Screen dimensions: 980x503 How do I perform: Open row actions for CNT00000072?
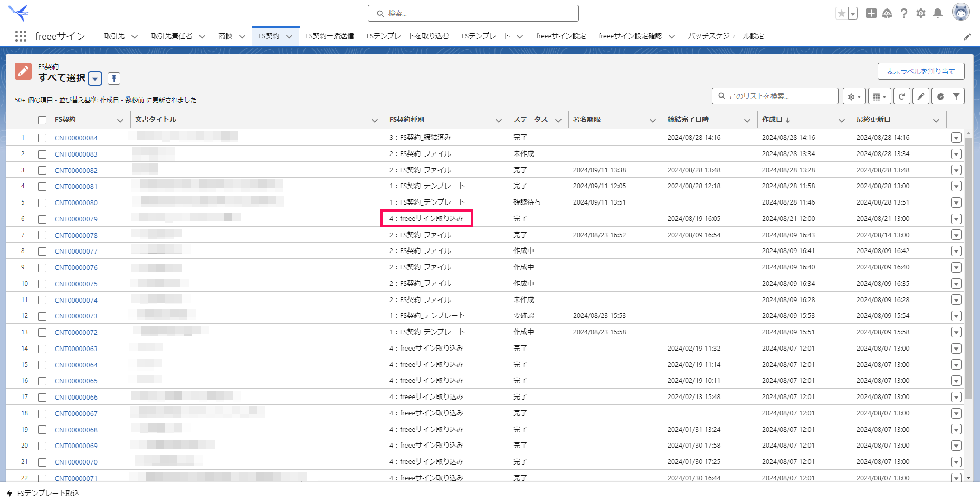pos(956,332)
